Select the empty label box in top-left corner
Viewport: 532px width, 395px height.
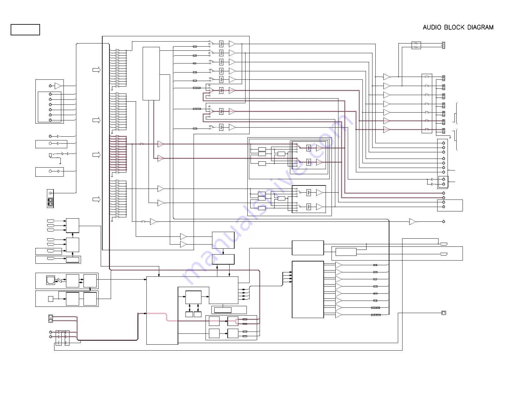25,30
